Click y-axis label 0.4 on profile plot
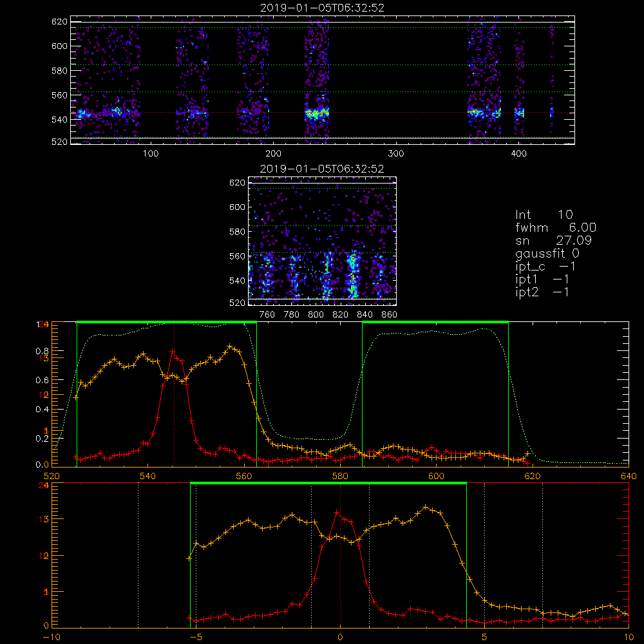 (43, 410)
